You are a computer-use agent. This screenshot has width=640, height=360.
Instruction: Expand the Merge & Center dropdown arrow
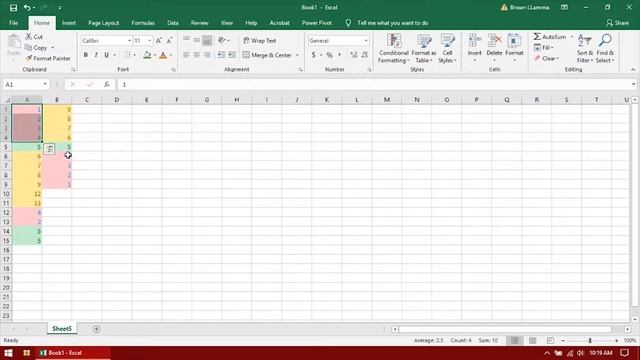point(297,55)
